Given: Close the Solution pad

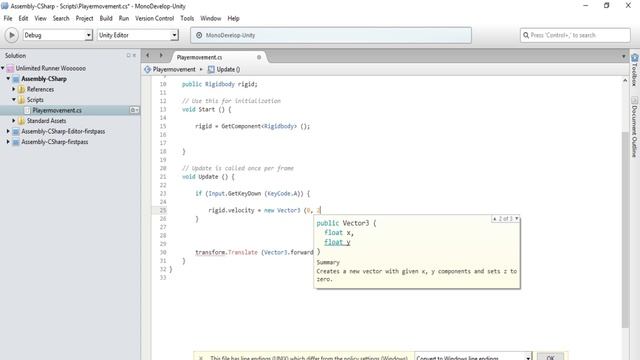Looking at the screenshot, I should 134,56.
